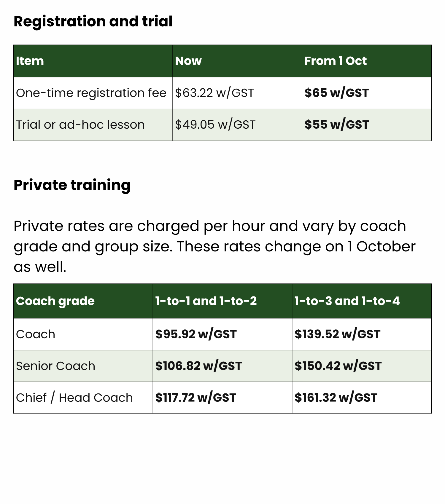Click the $63.22 w/GST price
This screenshot has height=504, width=445.
pyautogui.click(x=214, y=93)
